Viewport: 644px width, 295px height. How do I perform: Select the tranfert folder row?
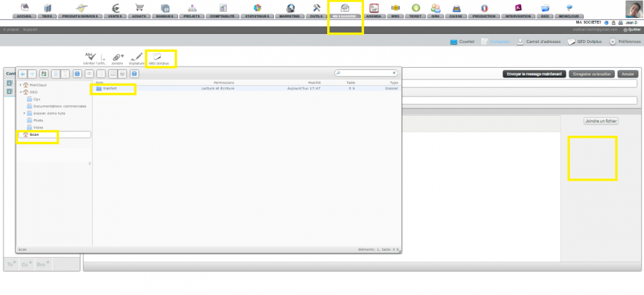point(247,89)
